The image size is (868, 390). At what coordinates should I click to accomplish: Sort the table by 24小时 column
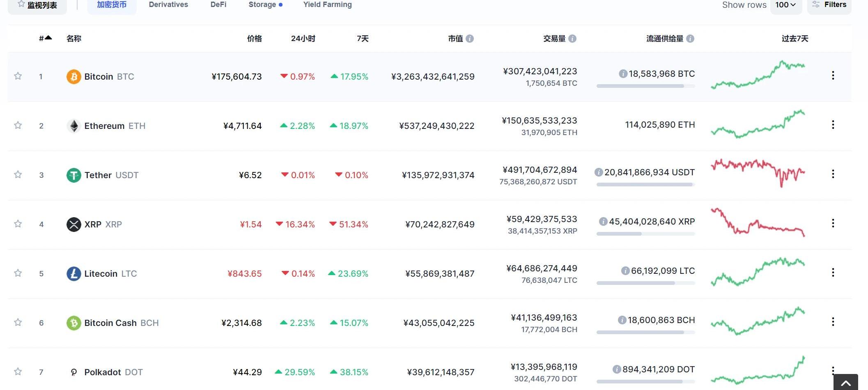pyautogui.click(x=303, y=39)
